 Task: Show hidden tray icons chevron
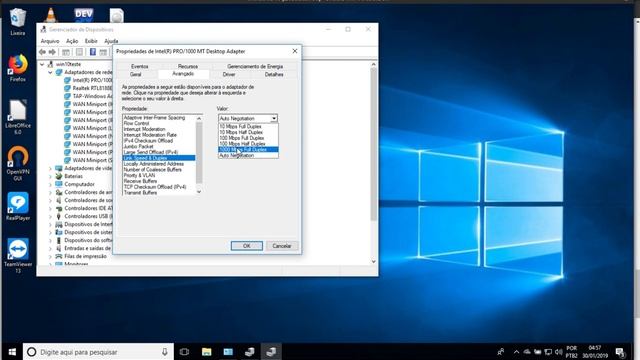516,352
